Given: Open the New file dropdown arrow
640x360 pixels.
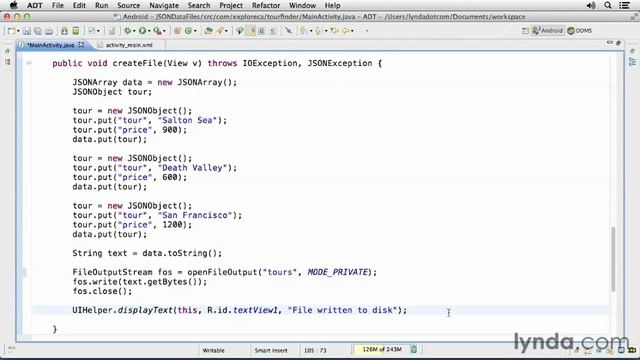Looking at the screenshot, I should [x=18, y=31].
